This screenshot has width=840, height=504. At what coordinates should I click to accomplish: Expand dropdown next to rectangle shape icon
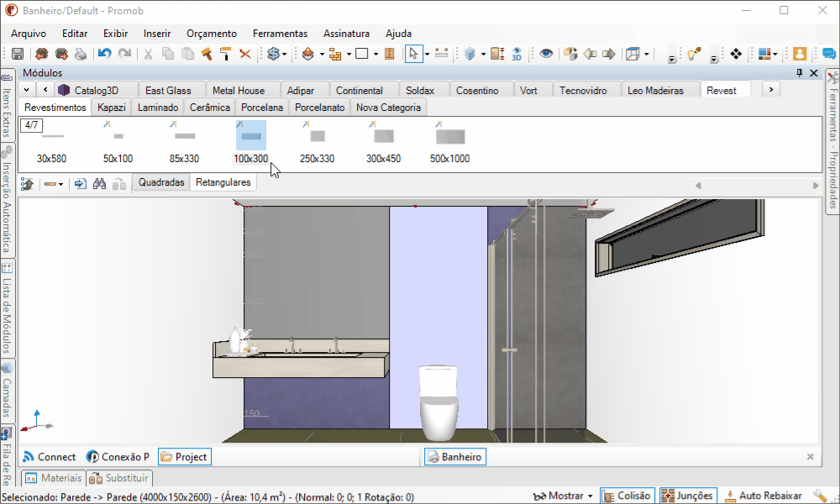(x=375, y=54)
